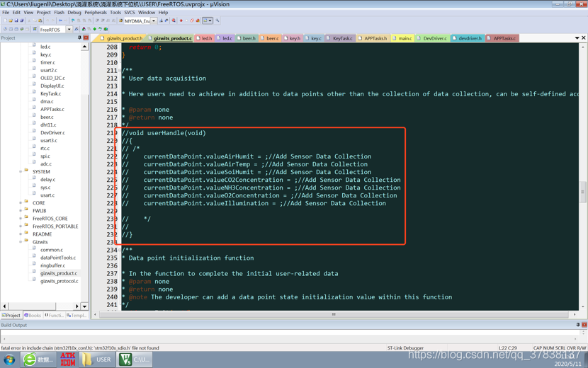
Task: Expand the FreeRTOS_PORTABLE folder
Action: pos(21,226)
